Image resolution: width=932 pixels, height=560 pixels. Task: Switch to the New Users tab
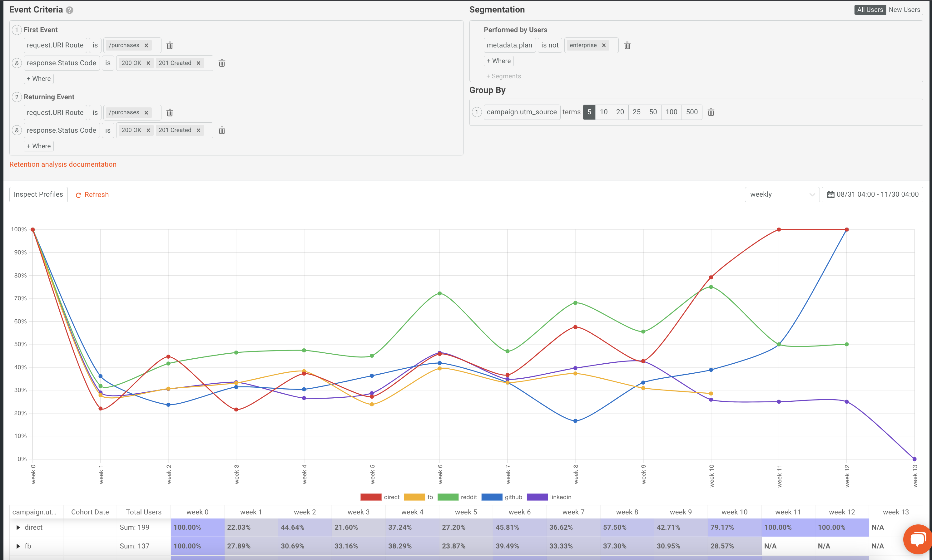(905, 9)
